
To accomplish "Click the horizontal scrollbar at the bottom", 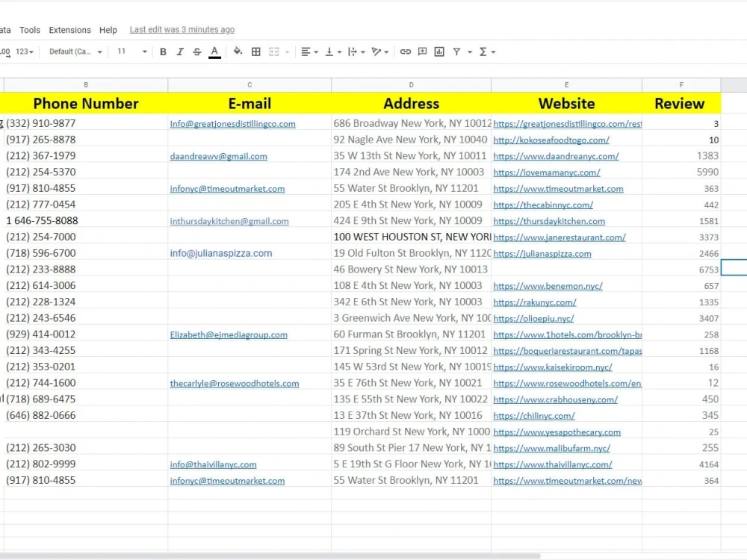I will click(270, 556).
